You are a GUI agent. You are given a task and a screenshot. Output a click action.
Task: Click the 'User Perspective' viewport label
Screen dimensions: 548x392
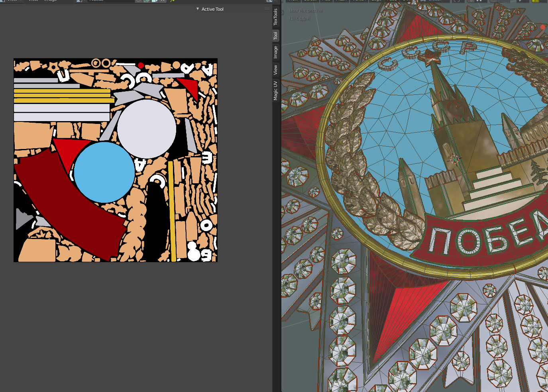(306, 10)
